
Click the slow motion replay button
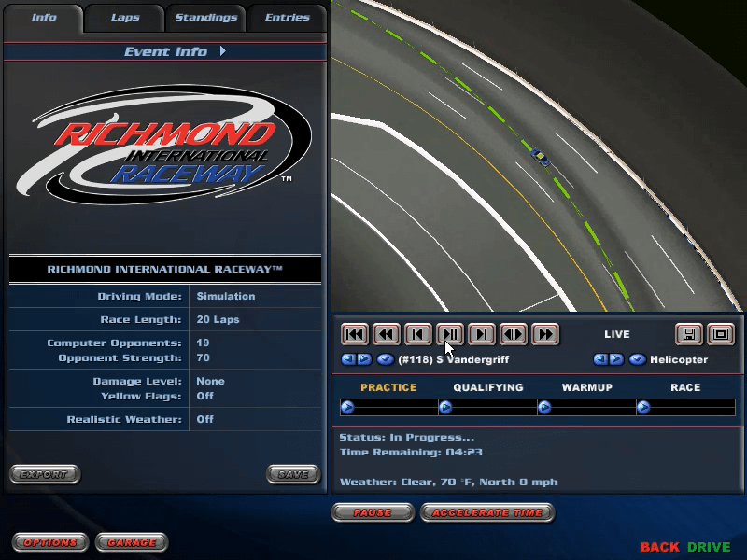pyautogui.click(x=513, y=334)
